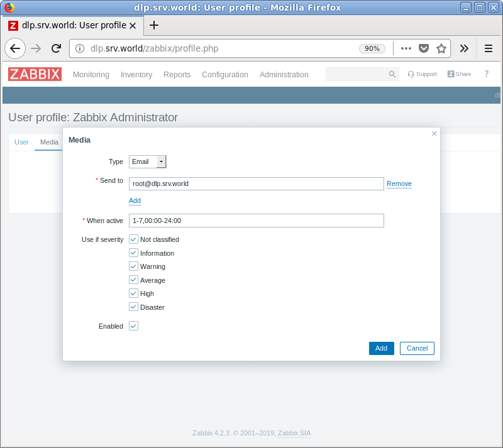Toggle the Not classified severity checkbox
Viewport: 503px width, 448px height.
(x=133, y=239)
